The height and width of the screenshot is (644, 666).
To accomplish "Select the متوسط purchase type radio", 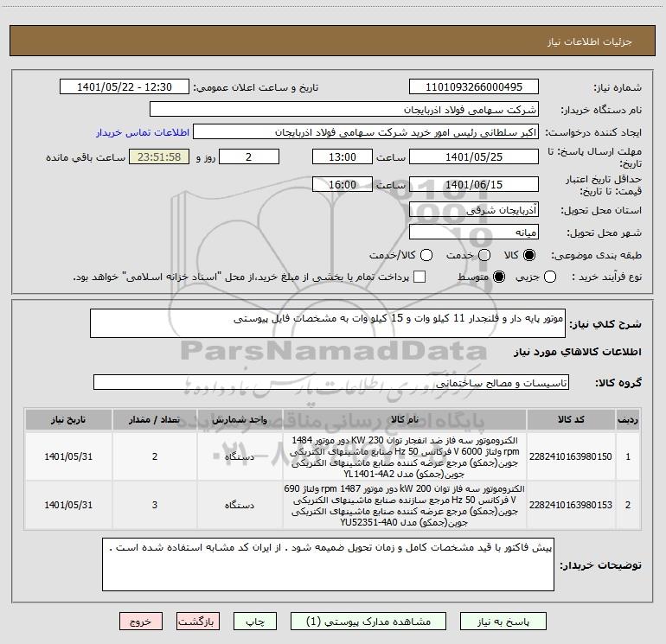I will pyautogui.click(x=499, y=277).
